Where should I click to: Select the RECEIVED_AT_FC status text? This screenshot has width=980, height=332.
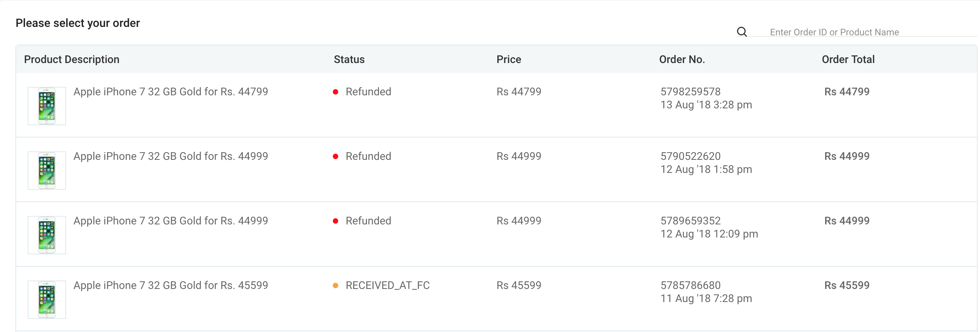pyautogui.click(x=387, y=286)
